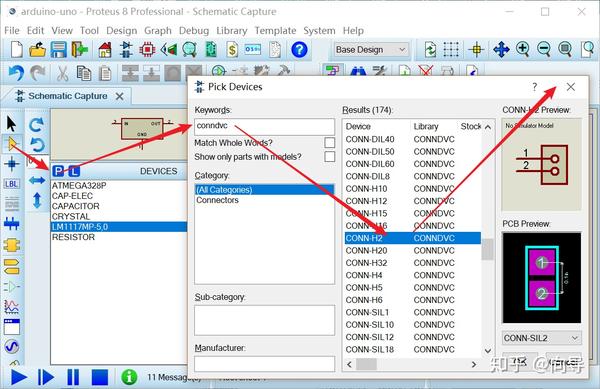Select LM1117MP-5.0 in devices list
The image size is (600, 389).
[119, 227]
